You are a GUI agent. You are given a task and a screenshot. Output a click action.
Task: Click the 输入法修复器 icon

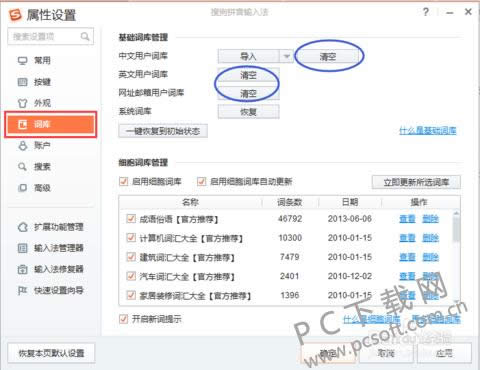click(x=22, y=269)
